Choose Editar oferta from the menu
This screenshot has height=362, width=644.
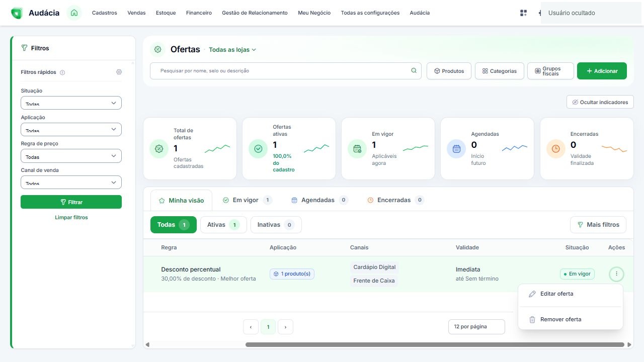click(x=570, y=294)
